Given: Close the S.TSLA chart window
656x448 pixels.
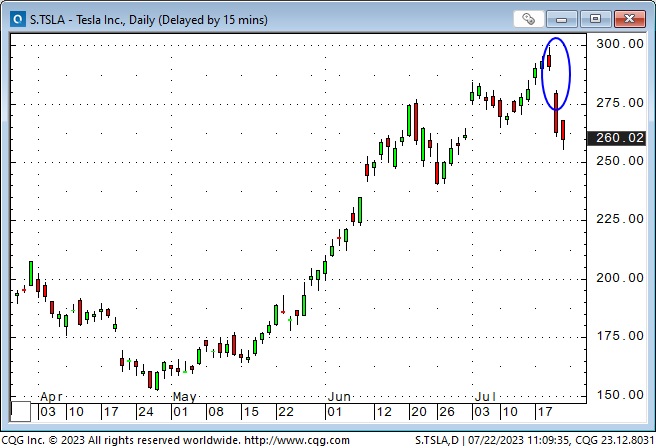Looking at the screenshot, I should (x=629, y=19).
